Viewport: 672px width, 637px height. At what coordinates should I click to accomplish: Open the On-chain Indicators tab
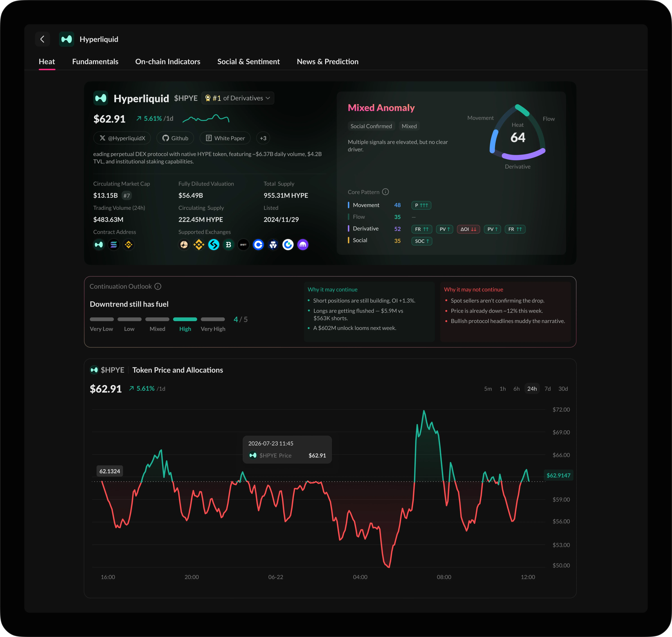(x=168, y=62)
